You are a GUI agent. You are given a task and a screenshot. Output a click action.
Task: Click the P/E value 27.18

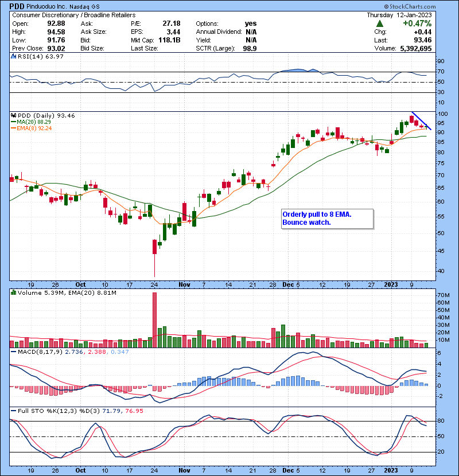tap(172, 24)
